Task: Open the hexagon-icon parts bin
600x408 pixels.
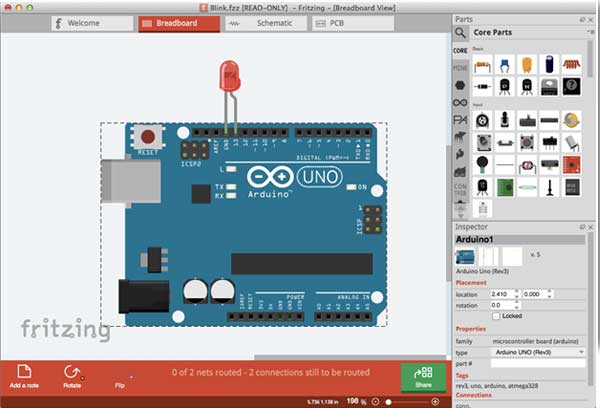Action: (x=460, y=85)
